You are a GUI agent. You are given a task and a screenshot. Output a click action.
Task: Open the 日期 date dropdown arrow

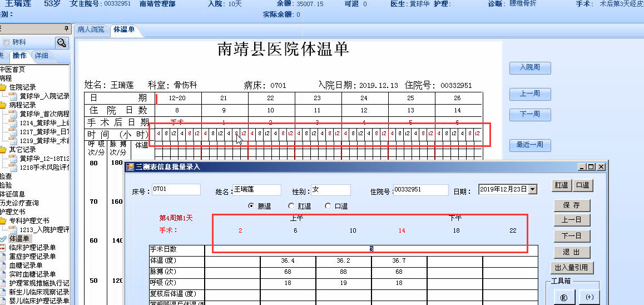click(533, 189)
